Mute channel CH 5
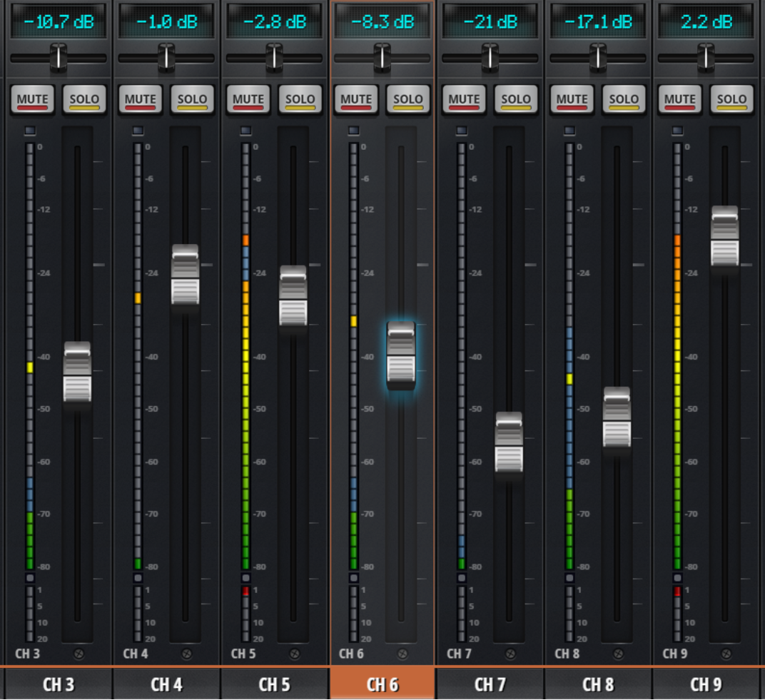This screenshot has height=700, width=765. pos(248,99)
